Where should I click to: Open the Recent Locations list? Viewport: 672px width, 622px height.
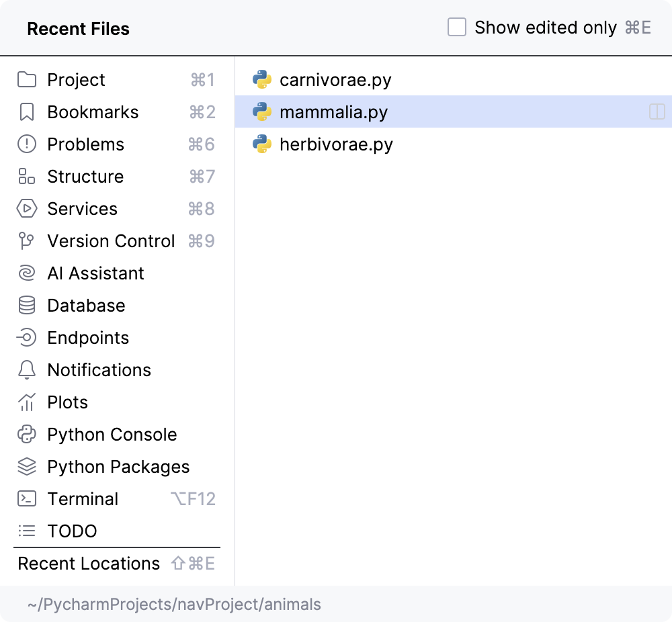(89, 564)
